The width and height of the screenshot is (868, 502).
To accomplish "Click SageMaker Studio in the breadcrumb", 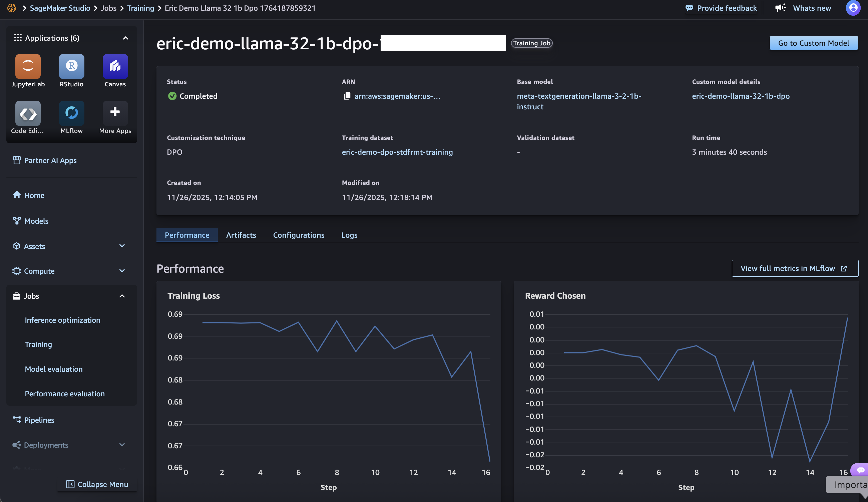I will click(x=60, y=8).
